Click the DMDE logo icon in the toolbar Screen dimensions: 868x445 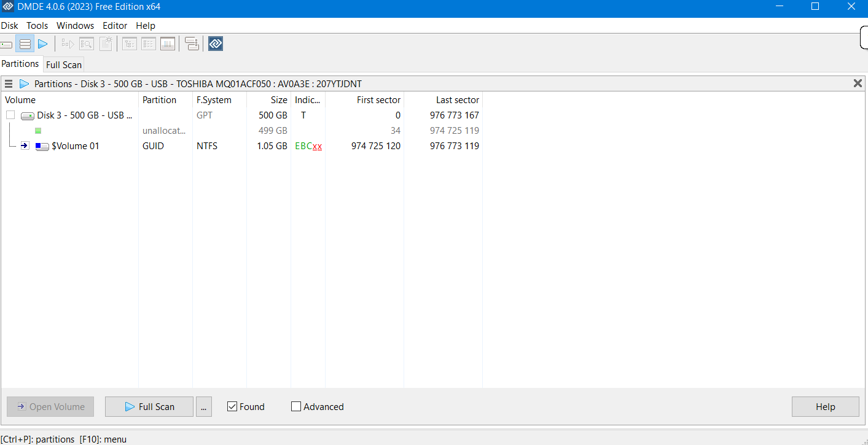click(x=216, y=44)
